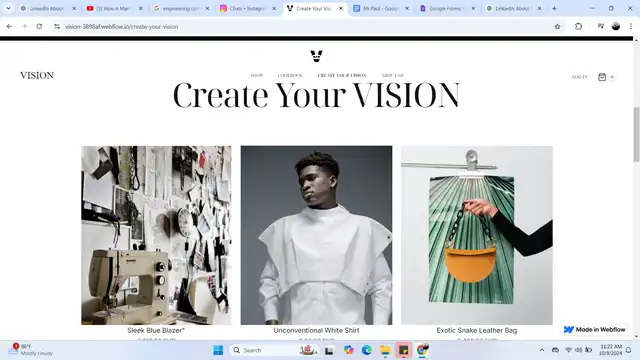Reload the page with the refresh icon
This screenshot has width=640, height=360.
[39, 27]
